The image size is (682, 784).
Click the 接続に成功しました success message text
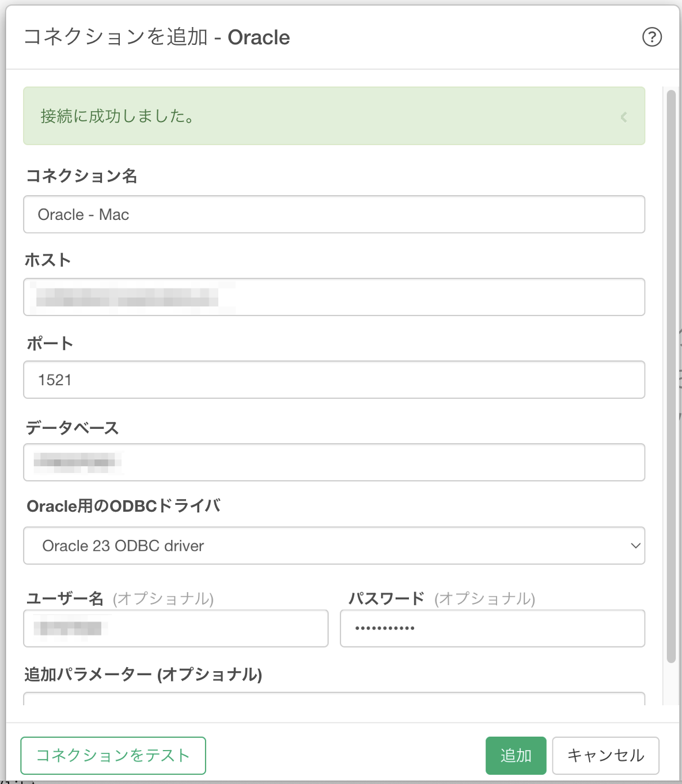click(118, 116)
